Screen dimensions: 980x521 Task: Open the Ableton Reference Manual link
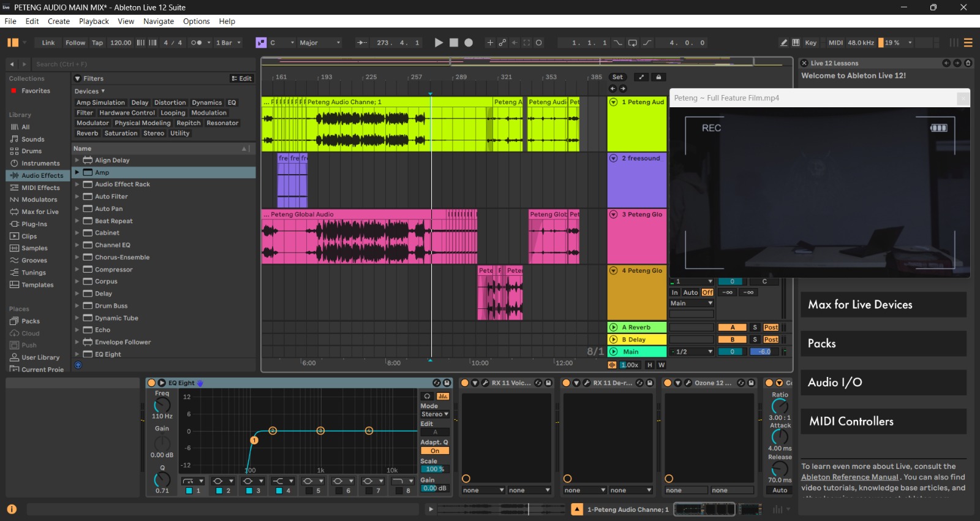tap(850, 477)
